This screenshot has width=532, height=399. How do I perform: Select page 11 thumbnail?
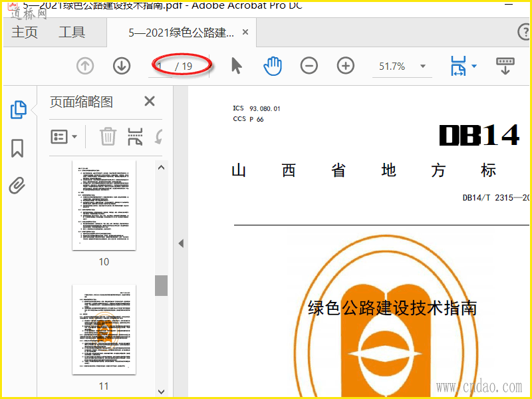point(104,330)
